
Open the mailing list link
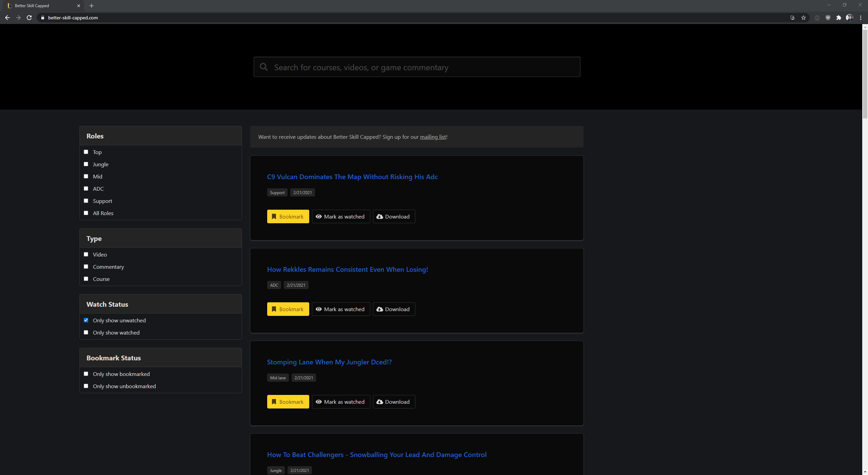pyautogui.click(x=433, y=137)
